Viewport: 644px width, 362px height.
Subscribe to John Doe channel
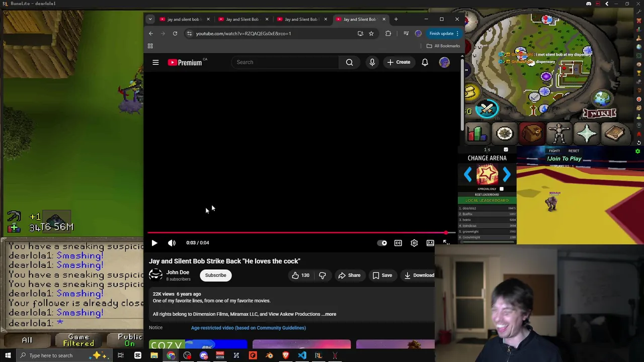click(215, 275)
